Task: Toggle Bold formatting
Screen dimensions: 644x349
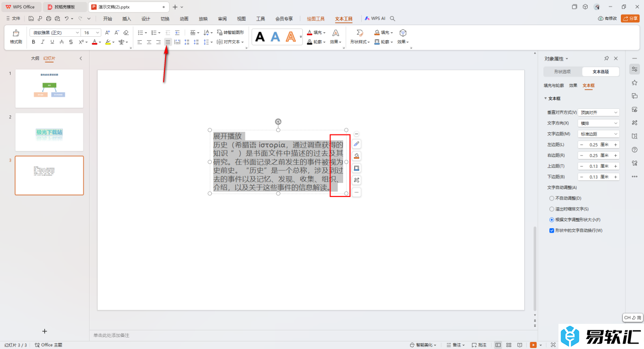Action: click(x=34, y=42)
